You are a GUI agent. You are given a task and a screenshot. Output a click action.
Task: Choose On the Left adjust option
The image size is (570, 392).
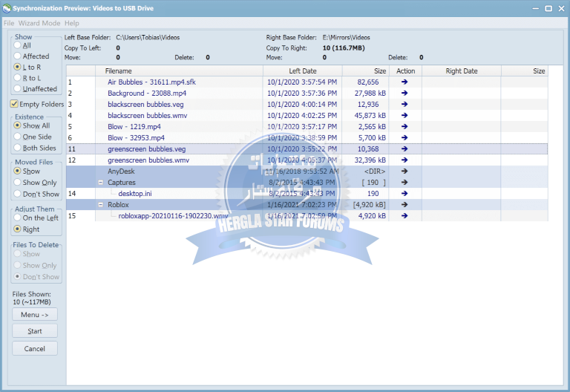(x=18, y=218)
